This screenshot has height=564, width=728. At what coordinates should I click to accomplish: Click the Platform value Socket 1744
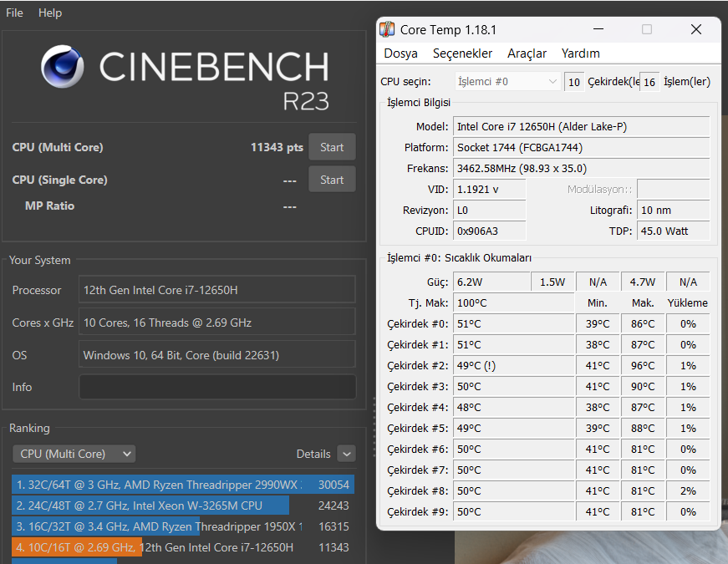pyautogui.click(x=581, y=147)
